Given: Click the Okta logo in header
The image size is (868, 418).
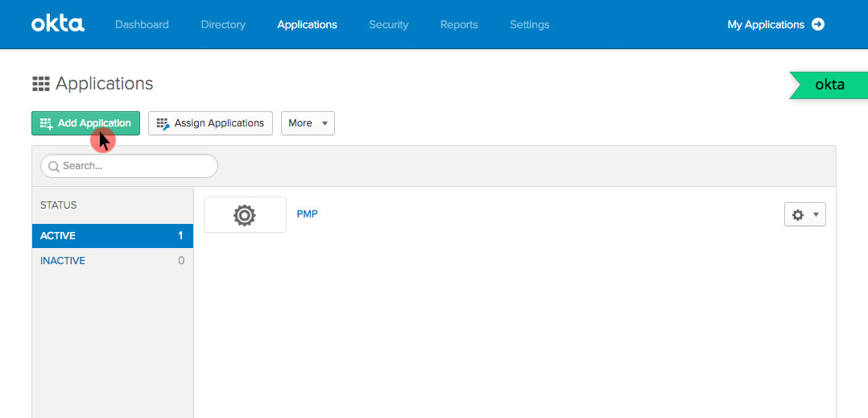Looking at the screenshot, I should pyautogui.click(x=58, y=24).
